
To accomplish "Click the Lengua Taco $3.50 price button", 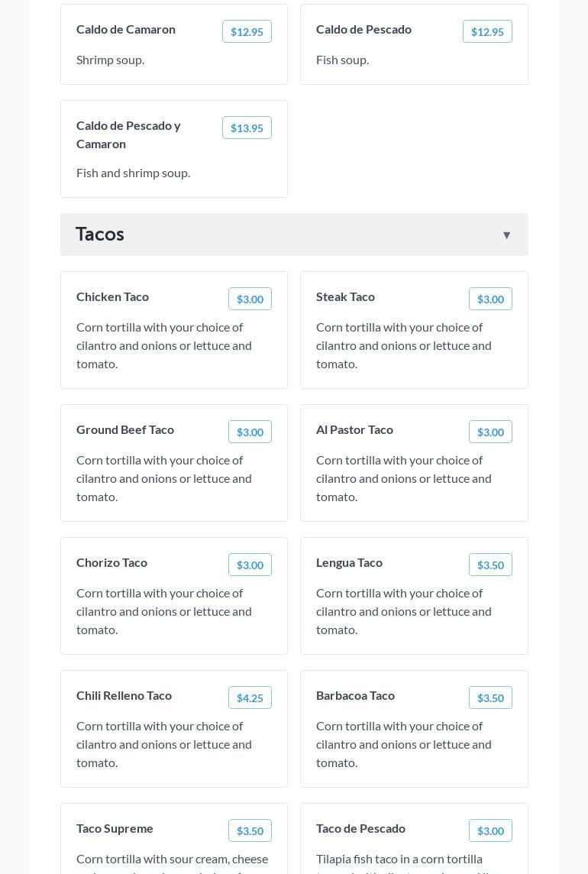I will pos(490,565).
